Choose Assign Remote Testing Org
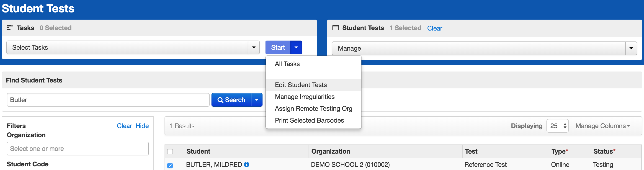This screenshot has width=644, height=170. (x=314, y=108)
